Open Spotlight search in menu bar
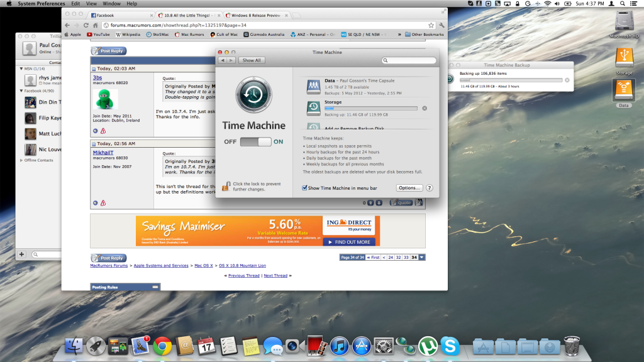 tap(623, 3)
